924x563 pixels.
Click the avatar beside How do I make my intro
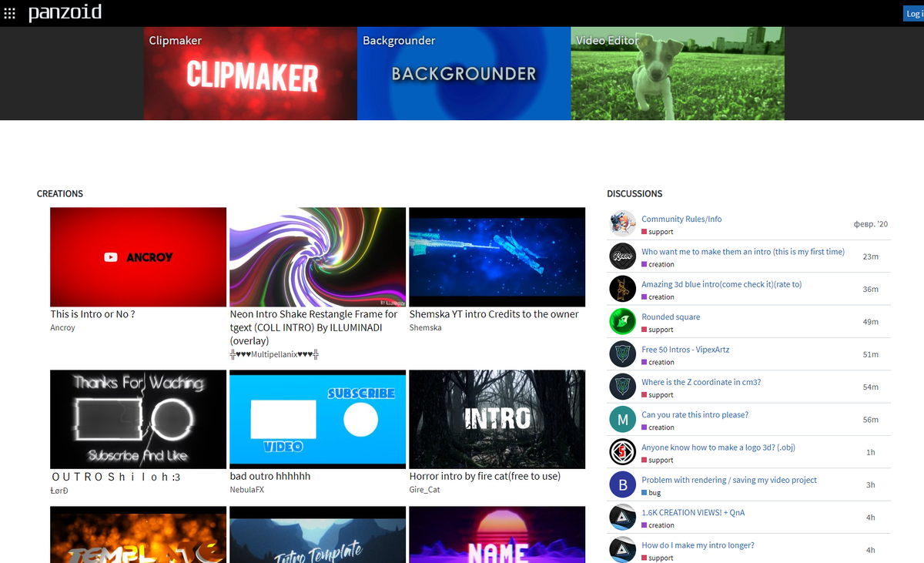pyautogui.click(x=622, y=549)
